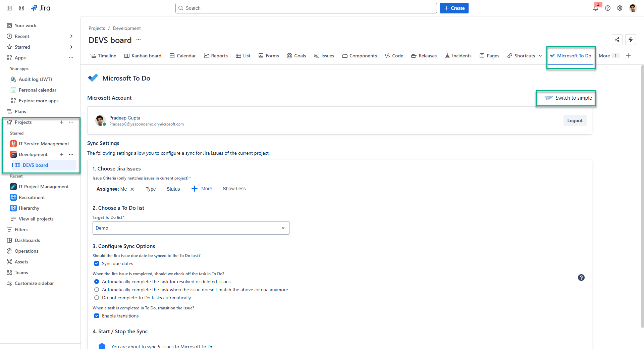This screenshot has width=644, height=349.
Task: Select complete task for resolved or deleted issues
Action: coord(97,282)
